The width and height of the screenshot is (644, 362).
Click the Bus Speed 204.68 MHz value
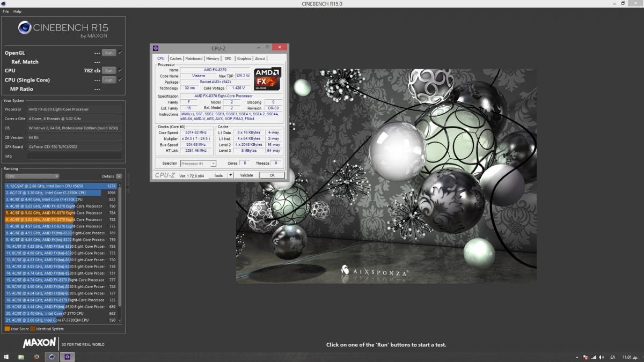point(196,145)
